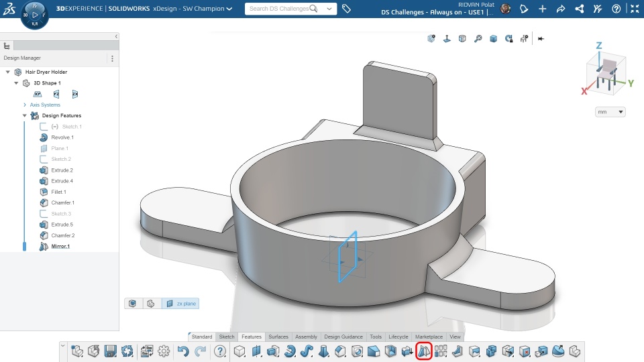Click the Mirror tool in the Features toolbar

tap(424, 351)
